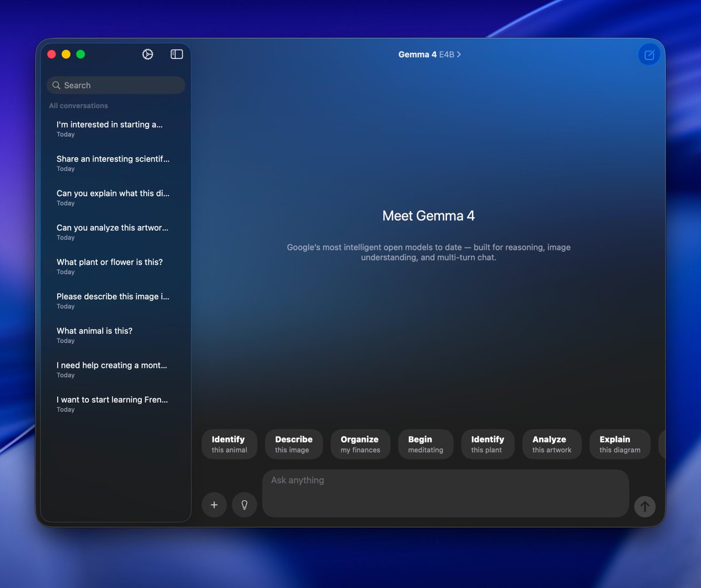Click the Ask anything input box
Viewport: 701px width, 588px height.
pyautogui.click(x=446, y=493)
